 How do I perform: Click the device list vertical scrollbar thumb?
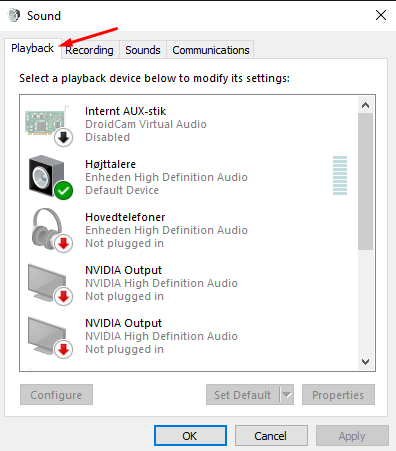click(x=365, y=181)
